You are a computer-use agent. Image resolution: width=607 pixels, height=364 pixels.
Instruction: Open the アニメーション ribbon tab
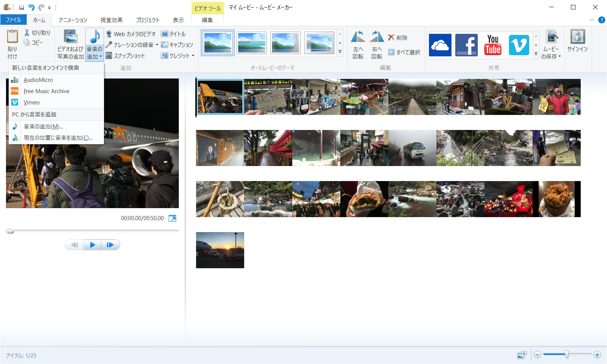72,20
